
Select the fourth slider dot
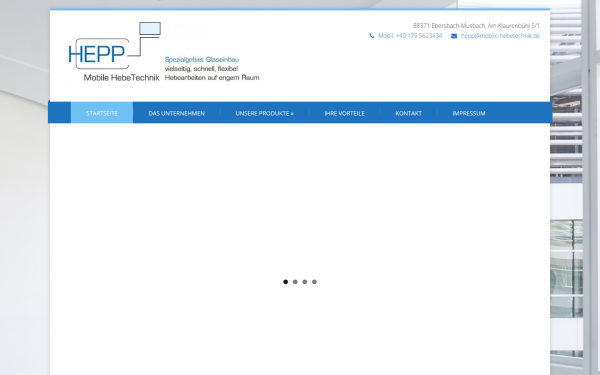tap(314, 282)
